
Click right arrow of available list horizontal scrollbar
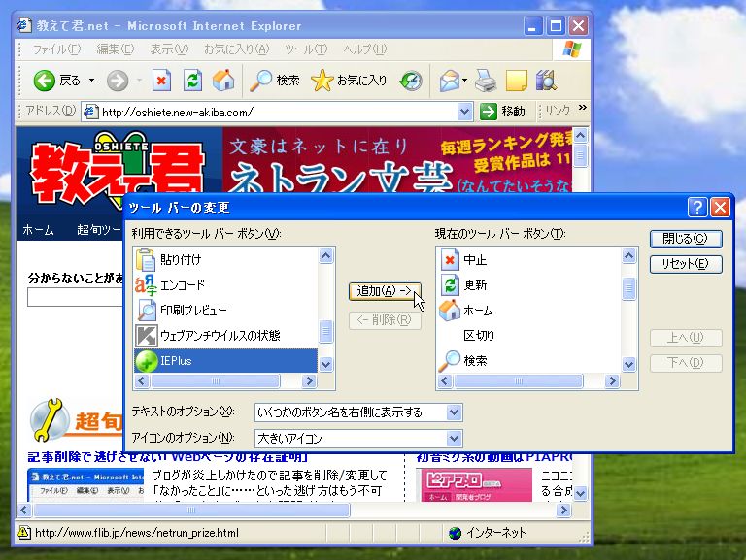pyautogui.click(x=309, y=380)
